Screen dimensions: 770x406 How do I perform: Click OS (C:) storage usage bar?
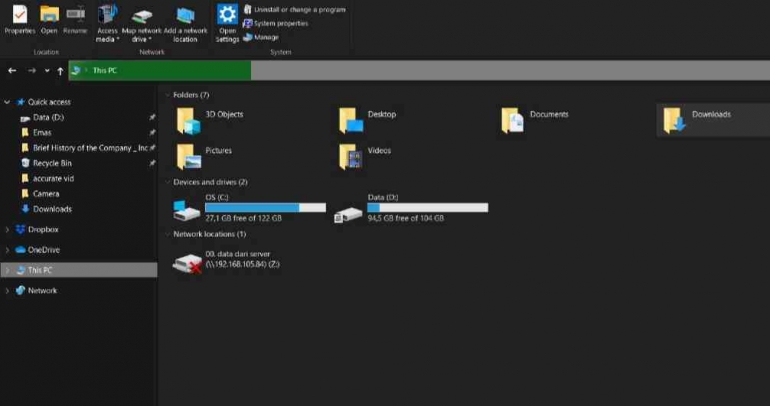[x=265, y=208]
